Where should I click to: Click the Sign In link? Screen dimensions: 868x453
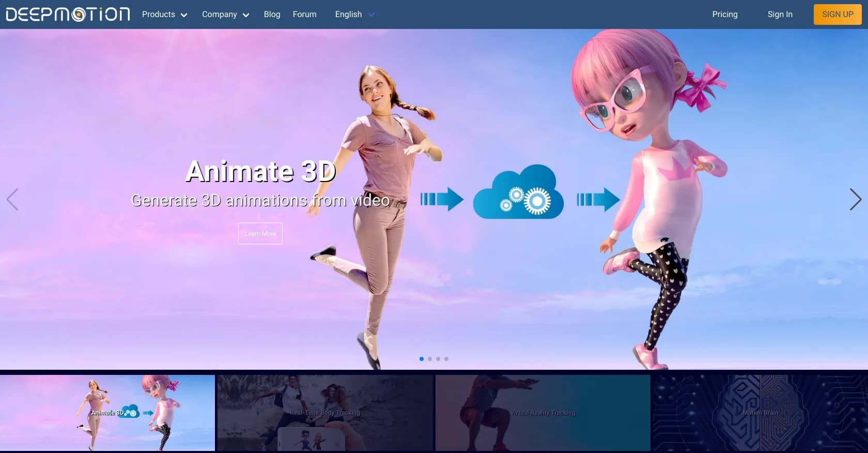pos(780,14)
